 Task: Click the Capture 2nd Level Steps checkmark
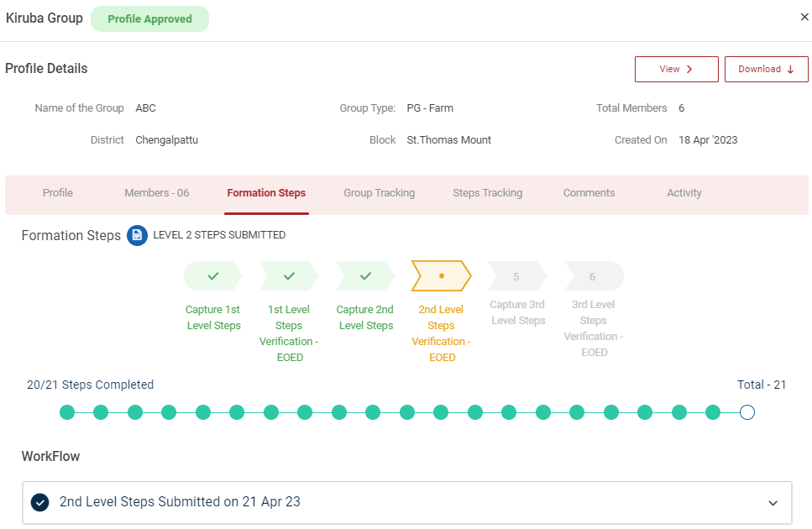click(365, 275)
